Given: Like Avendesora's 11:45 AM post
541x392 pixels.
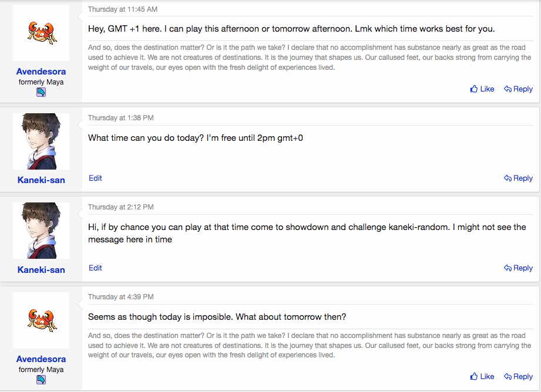Looking at the screenshot, I should [x=482, y=89].
